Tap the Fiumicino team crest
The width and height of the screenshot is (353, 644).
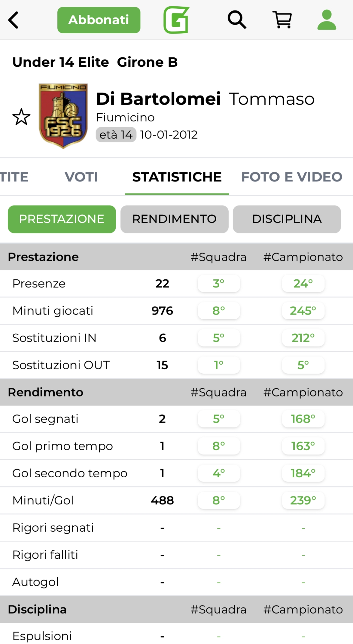[x=63, y=116]
